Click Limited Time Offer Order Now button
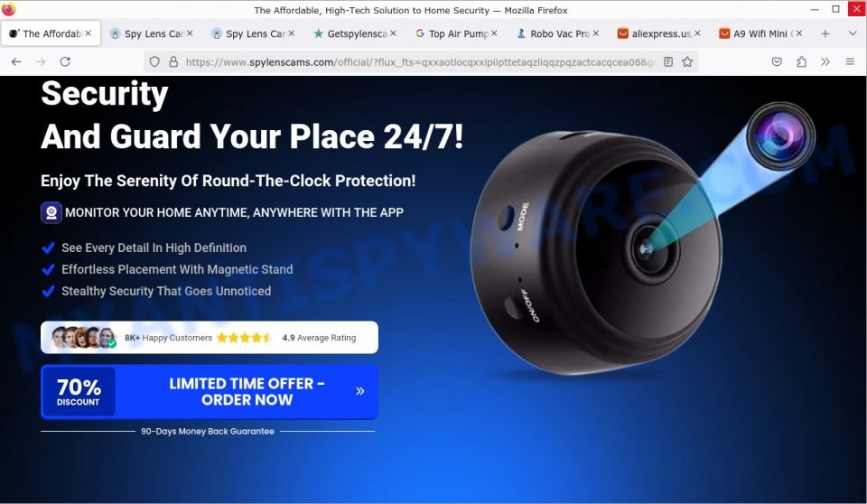This screenshot has width=867, height=504. pos(210,392)
